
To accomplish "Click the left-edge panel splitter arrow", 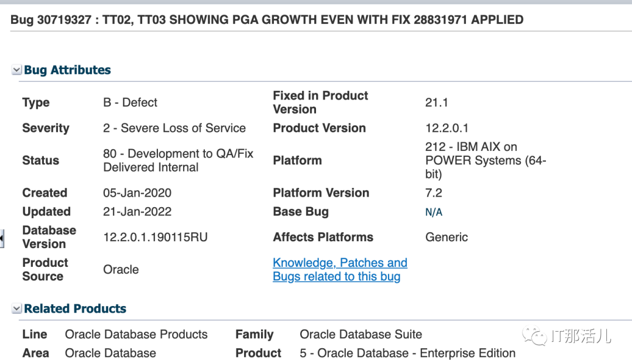I will (x=2, y=238).
